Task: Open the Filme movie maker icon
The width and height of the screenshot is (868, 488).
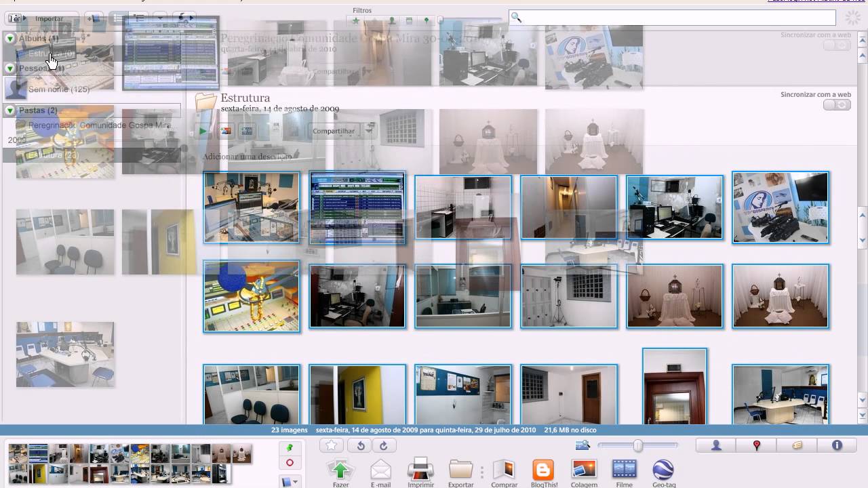Action: 624,470
